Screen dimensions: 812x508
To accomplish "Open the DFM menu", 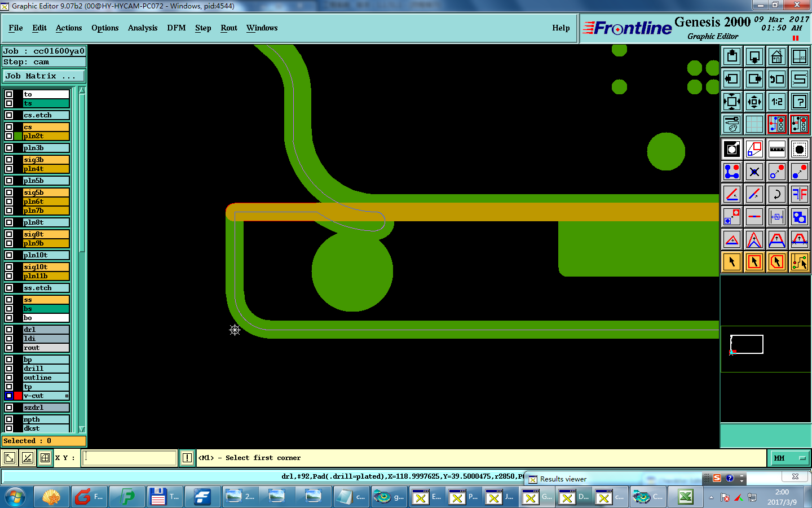I will tap(176, 28).
